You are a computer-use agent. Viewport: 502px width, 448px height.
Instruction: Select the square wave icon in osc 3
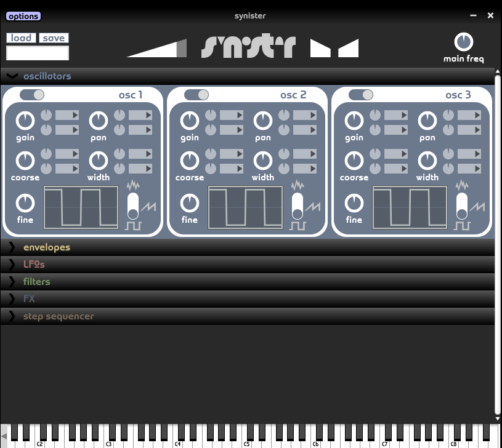click(x=462, y=226)
